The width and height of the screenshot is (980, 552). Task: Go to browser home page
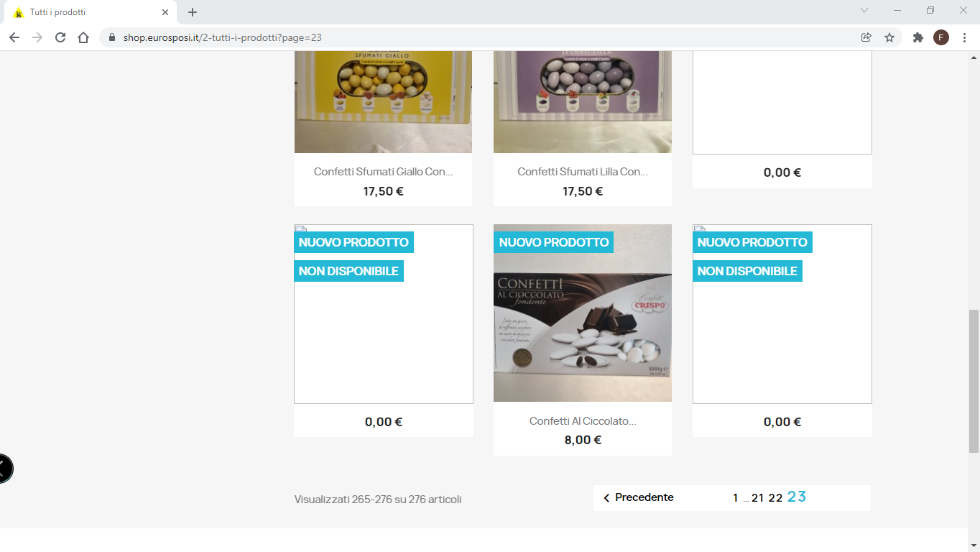(x=83, y=37)
